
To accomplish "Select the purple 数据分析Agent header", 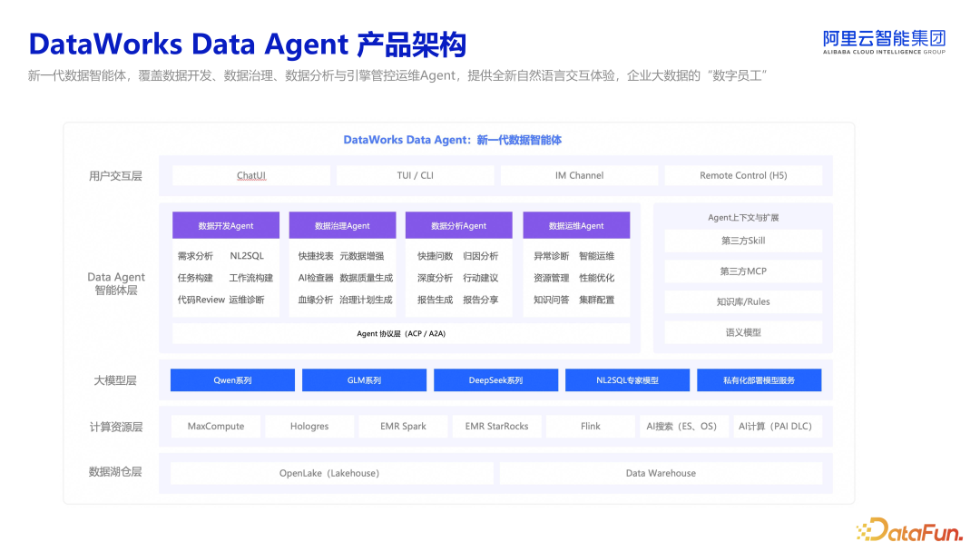I will [459, 226].
